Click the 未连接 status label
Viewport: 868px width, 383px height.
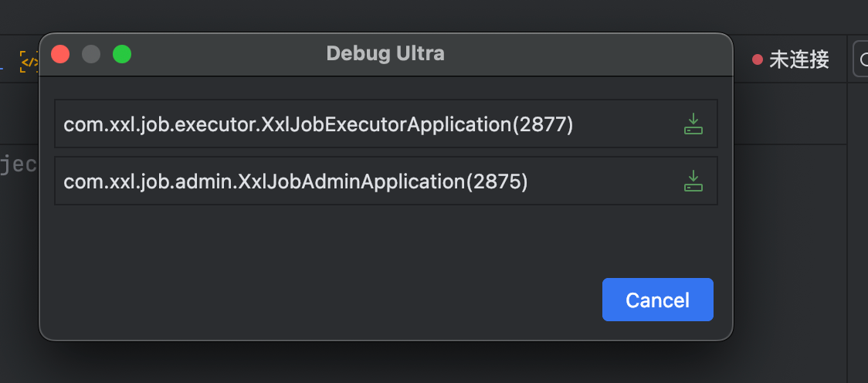point(799,59)
